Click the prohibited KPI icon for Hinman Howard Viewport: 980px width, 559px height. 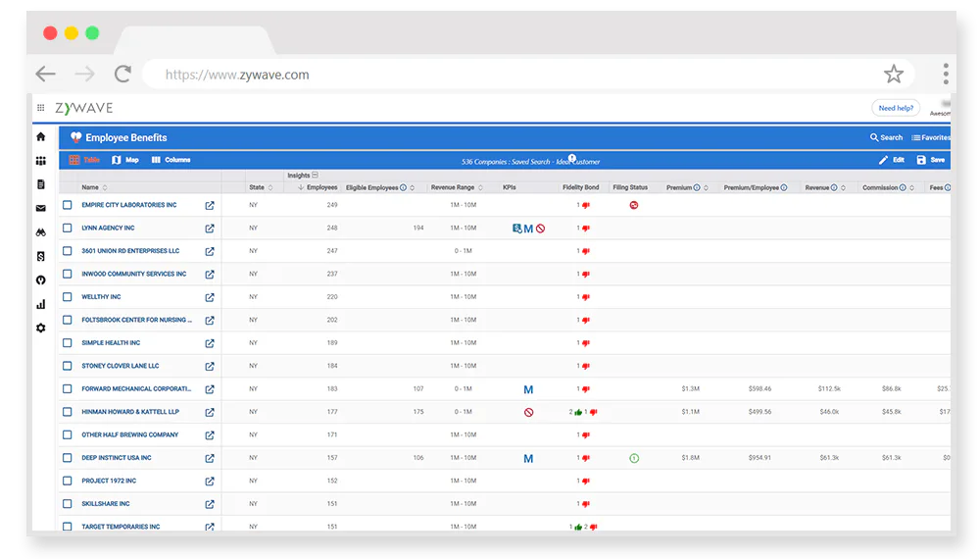(529, 412)
